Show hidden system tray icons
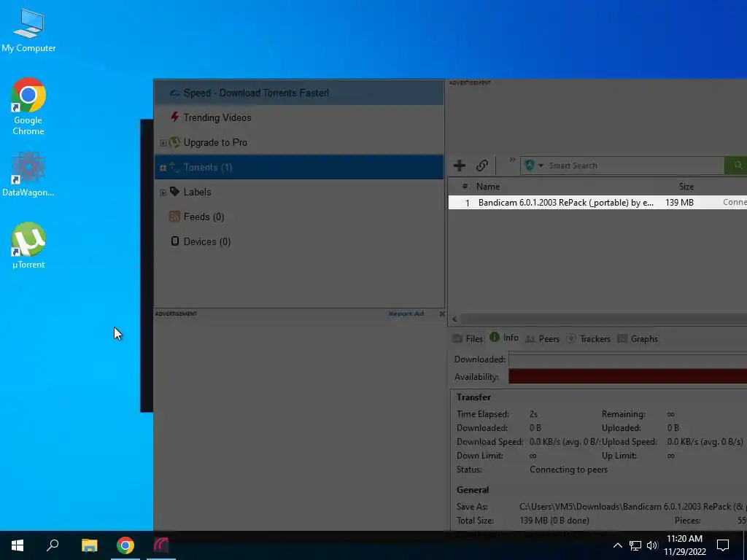 [617, 545]
